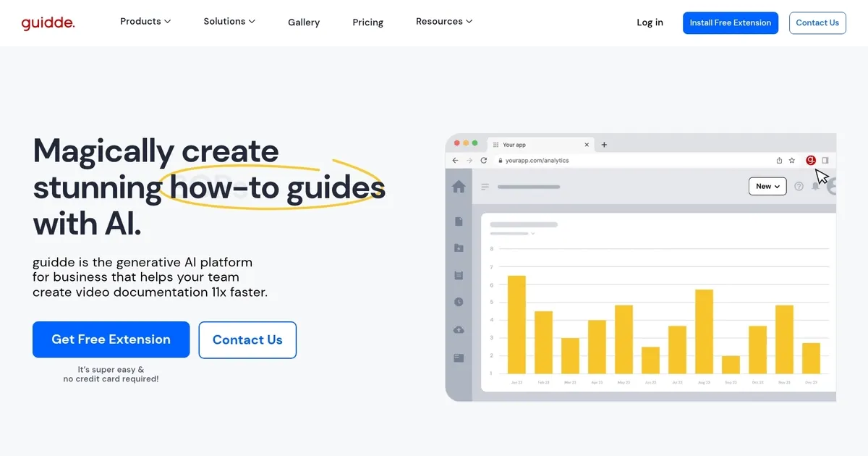The height and width of the screenshot is (456, 868).
Task: Click the tallest yellow bar in chart
Action: tap(516, 324)
